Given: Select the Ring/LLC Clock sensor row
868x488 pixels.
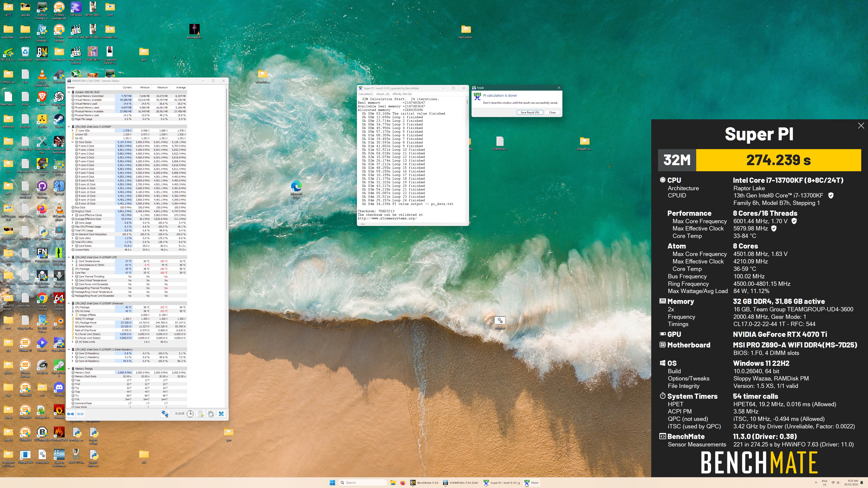Looking at the screenshot, I should (x=129, y=211).
